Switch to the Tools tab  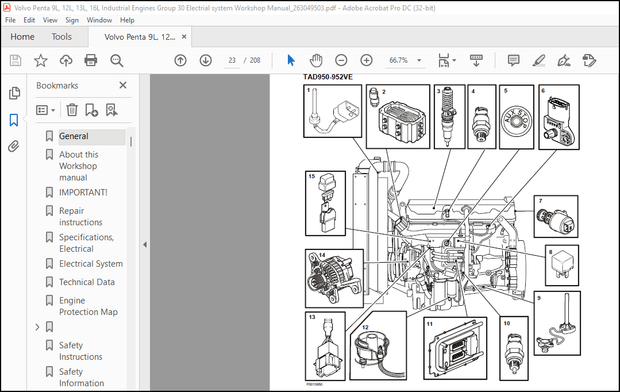62,37
